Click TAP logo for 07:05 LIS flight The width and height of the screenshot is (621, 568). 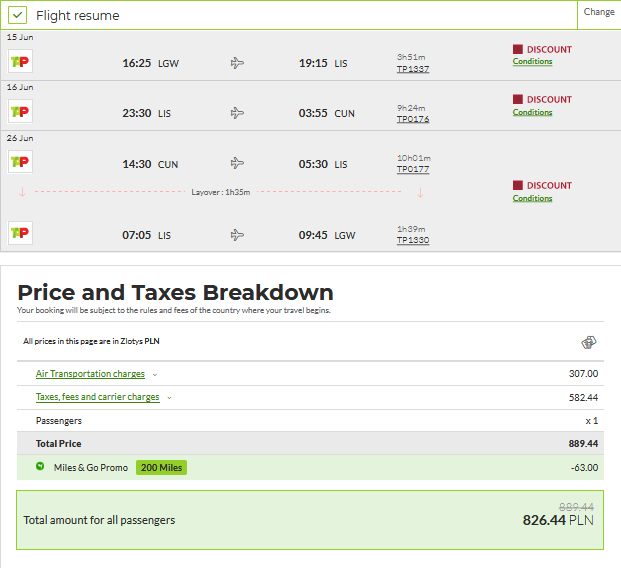(20, 233)
